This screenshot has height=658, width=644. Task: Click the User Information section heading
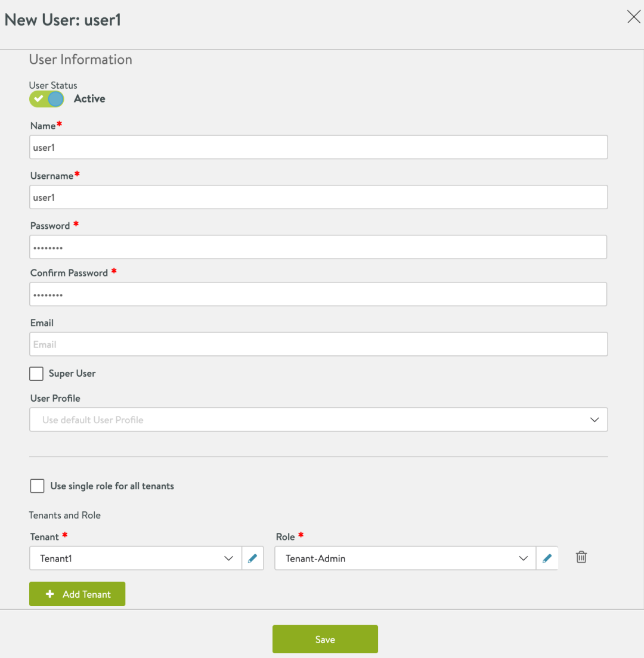80,60
